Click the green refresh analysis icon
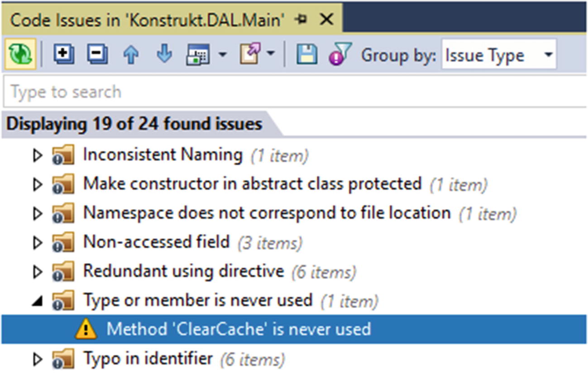 click(x=20, y=55)
